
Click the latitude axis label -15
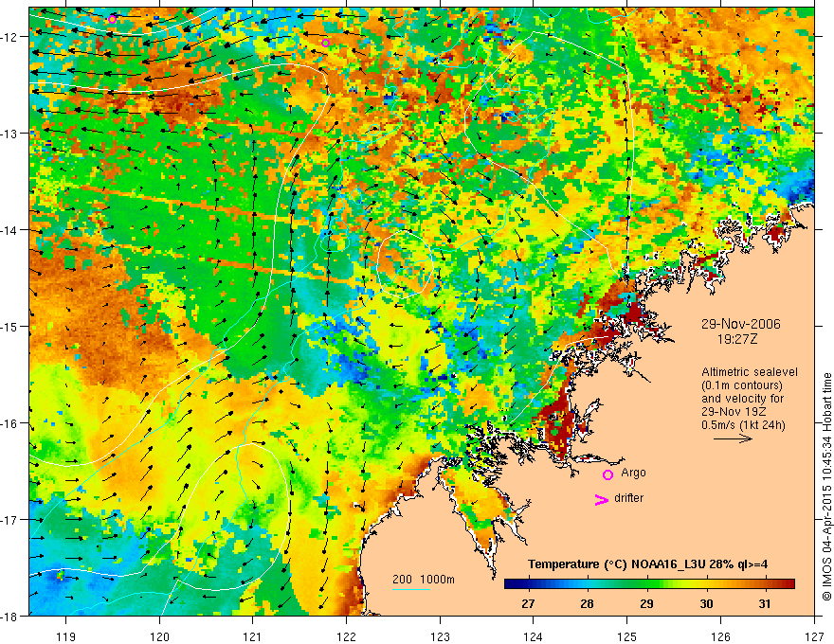(x=9, y=326)
